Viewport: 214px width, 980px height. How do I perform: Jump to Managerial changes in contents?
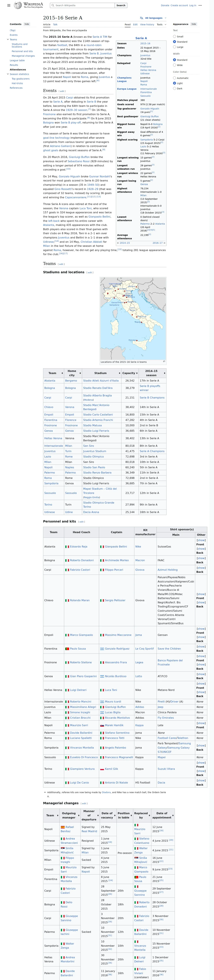point(23,56)
